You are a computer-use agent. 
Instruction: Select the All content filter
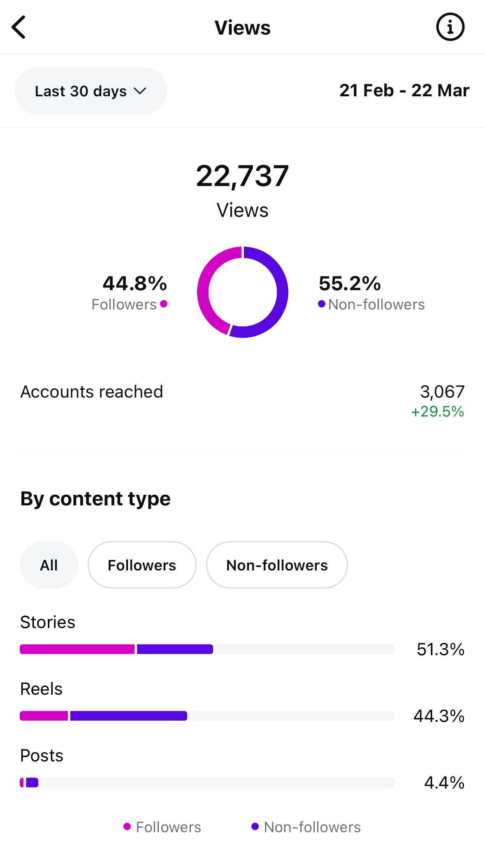49,565
